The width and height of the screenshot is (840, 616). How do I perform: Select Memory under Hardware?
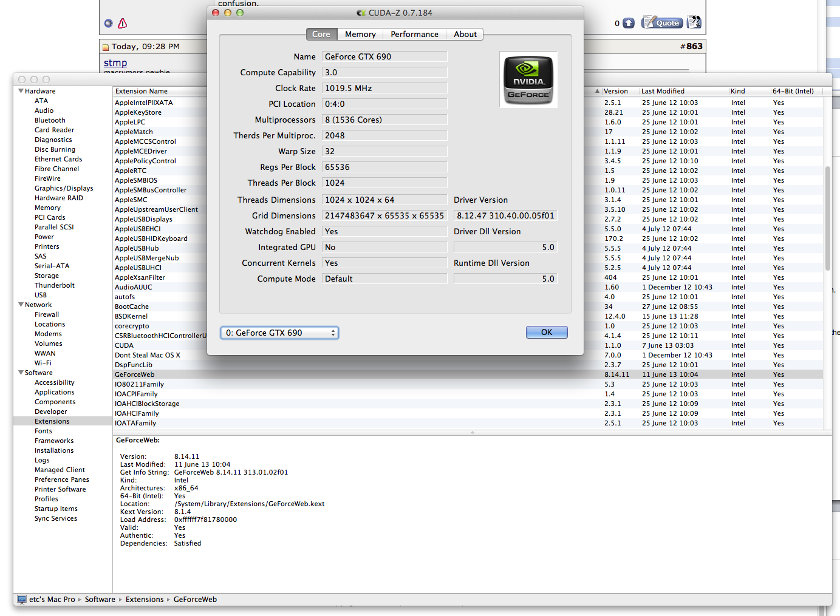click(47, 208)
